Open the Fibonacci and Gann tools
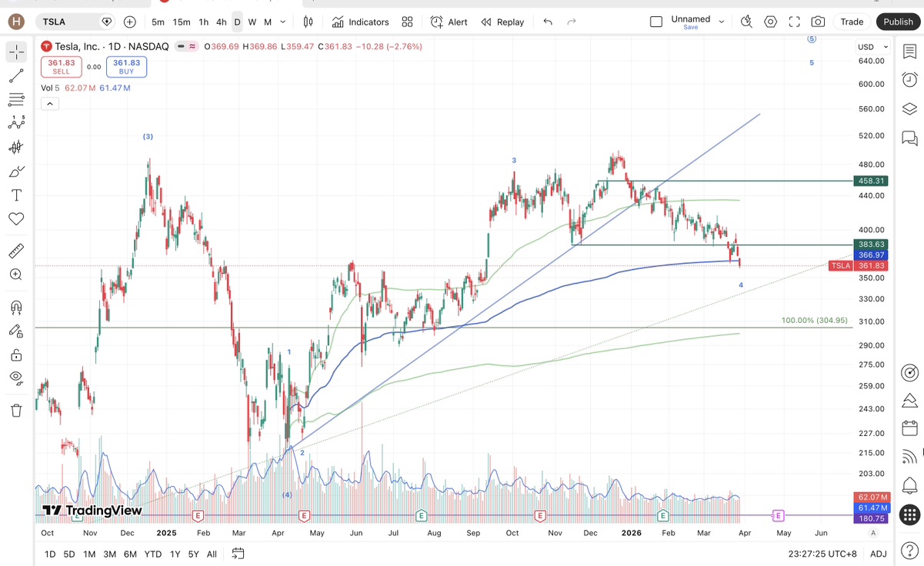The image size is (924, 566). point(16,100)
